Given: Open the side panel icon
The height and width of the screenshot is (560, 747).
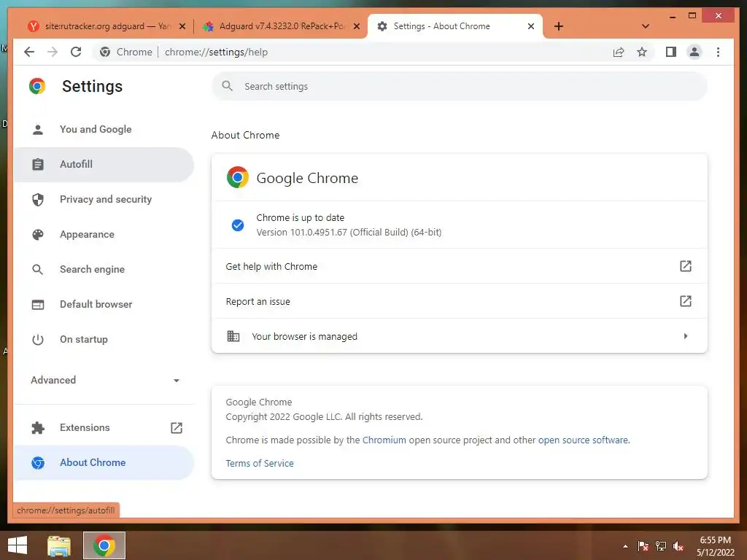Looking at the screenshot, I should pyautogui.click(x=671, y=52).
